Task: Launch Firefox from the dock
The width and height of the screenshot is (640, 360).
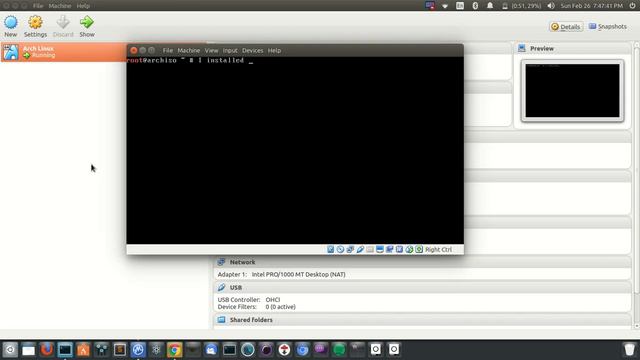Action: (47, 349)
